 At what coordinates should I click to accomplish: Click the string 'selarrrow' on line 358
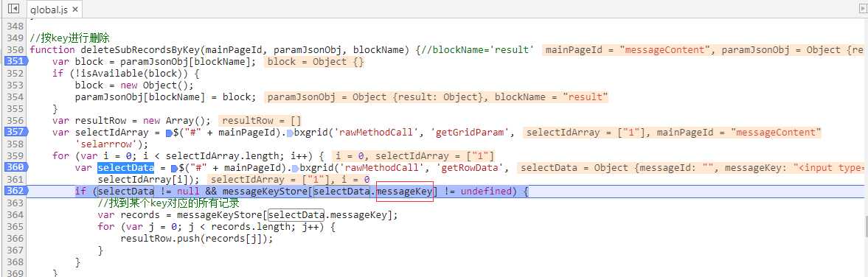pyautogui.click(x=106, y=144)
